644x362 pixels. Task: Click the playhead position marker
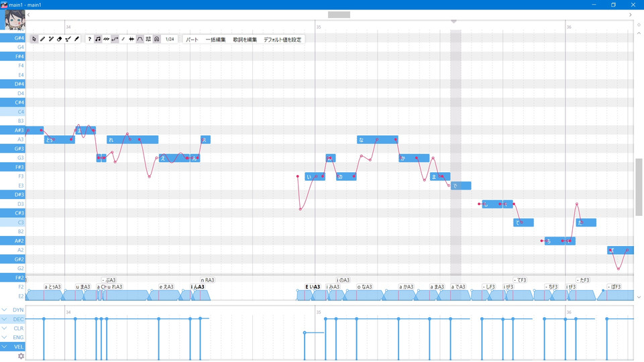[x=453, y=21]
